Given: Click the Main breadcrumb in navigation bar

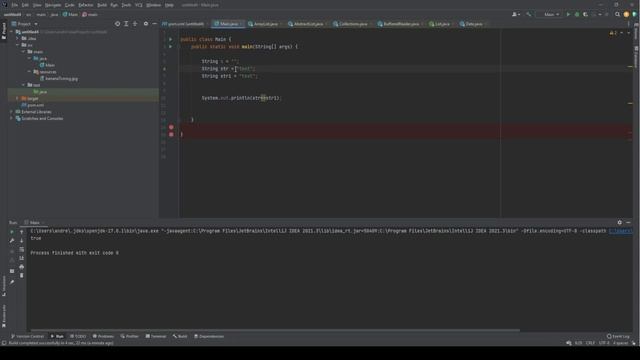Looking at the screenshot, I should (x=70, y=14).
